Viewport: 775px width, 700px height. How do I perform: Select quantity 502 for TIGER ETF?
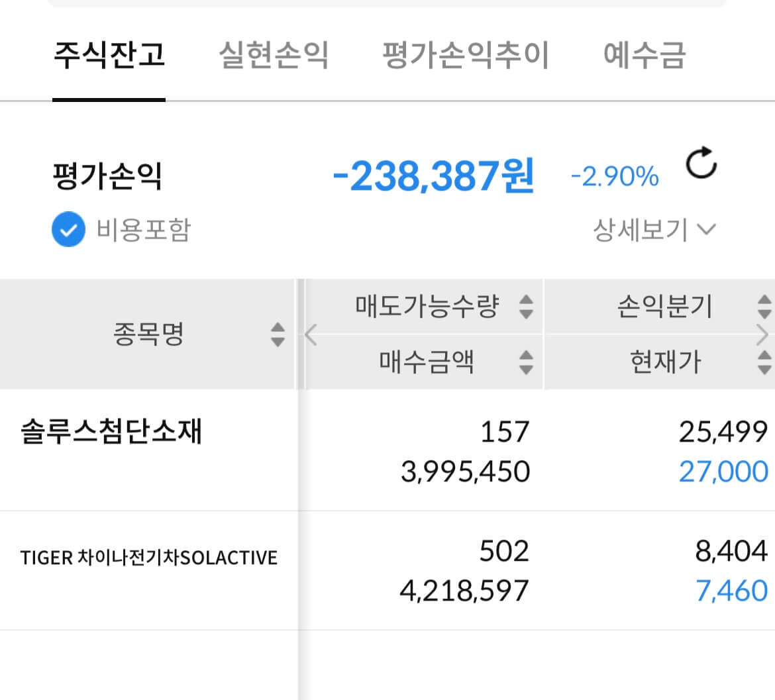(x=504, y=551)
